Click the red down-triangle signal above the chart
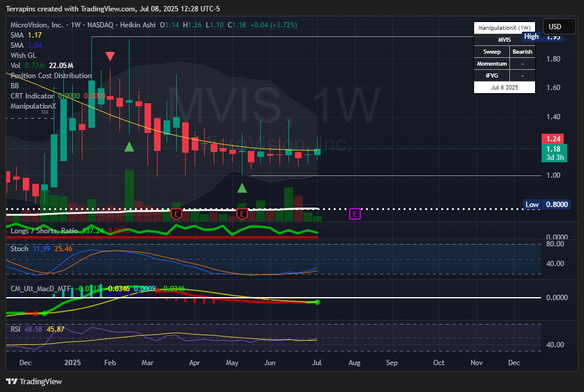 [110, 56]
